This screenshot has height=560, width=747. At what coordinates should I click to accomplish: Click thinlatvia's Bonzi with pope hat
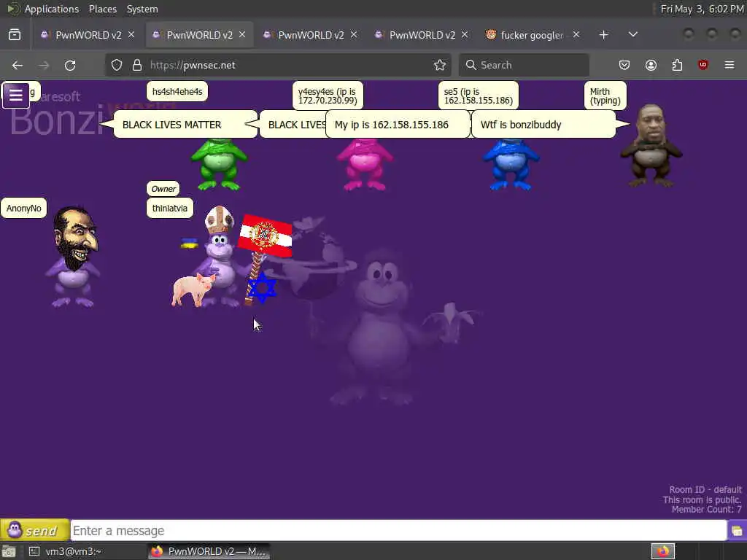point(220,257)
